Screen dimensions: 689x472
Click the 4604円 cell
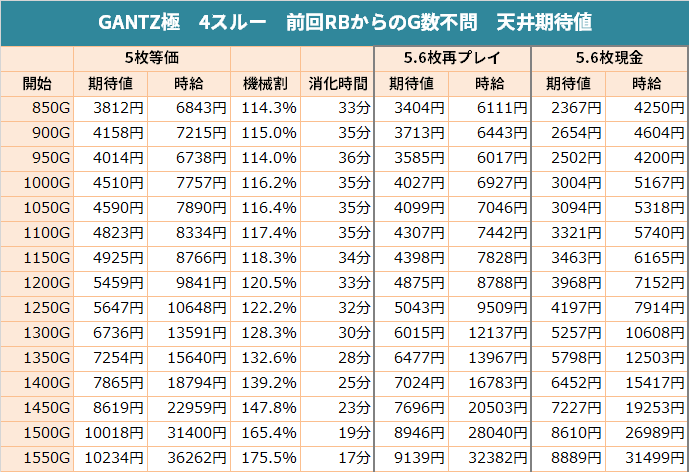pyautogui.click(x=647, y=133)
